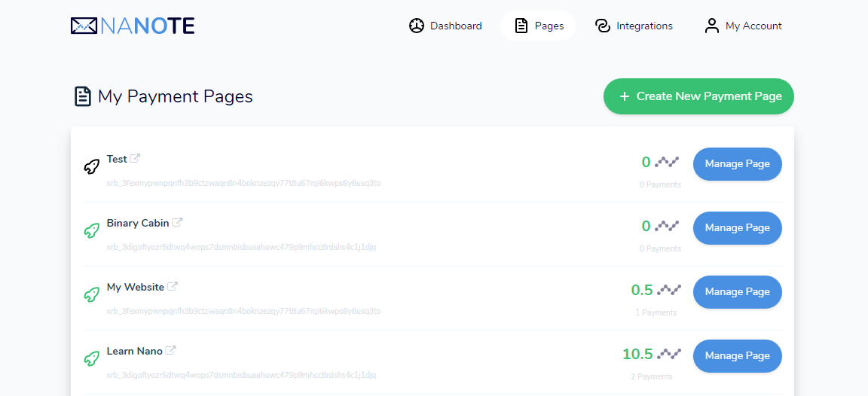Select the xrb address under Test
Screen dimensions: 868x396
pyautogui.click(x=243, y=183)
